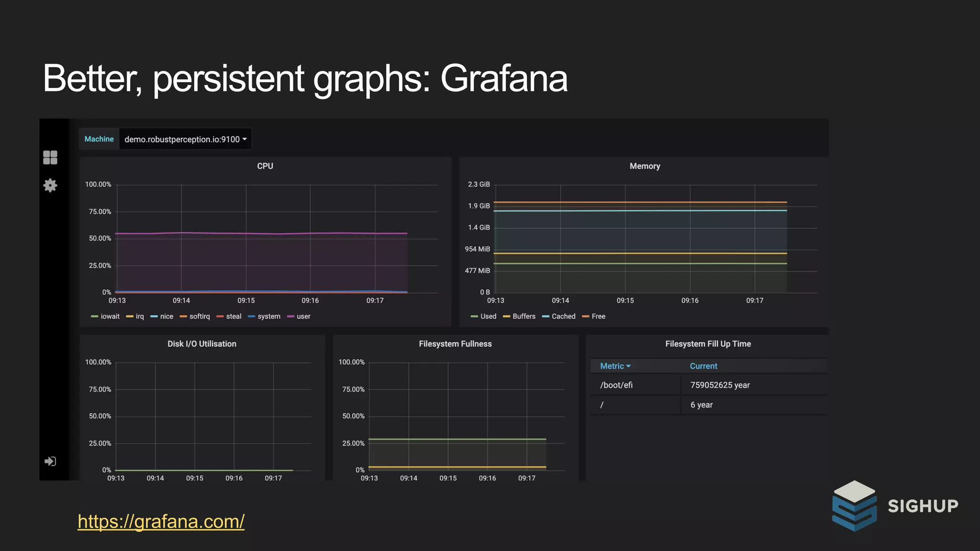Open the Machine dropdown demo.robustperception.io:9100
This screenshot has width=980, height=551.
click(x=186, y=139)
